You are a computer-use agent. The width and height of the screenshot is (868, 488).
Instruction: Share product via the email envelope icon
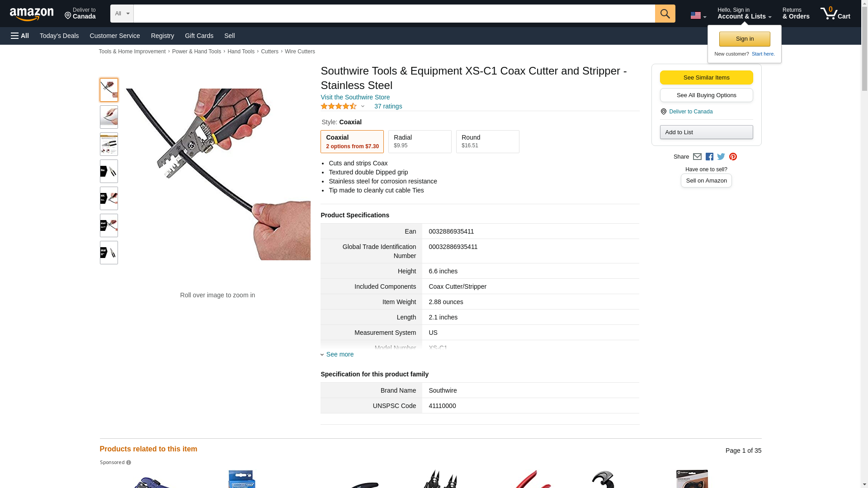pyautogui.click(x=697, y=157)
